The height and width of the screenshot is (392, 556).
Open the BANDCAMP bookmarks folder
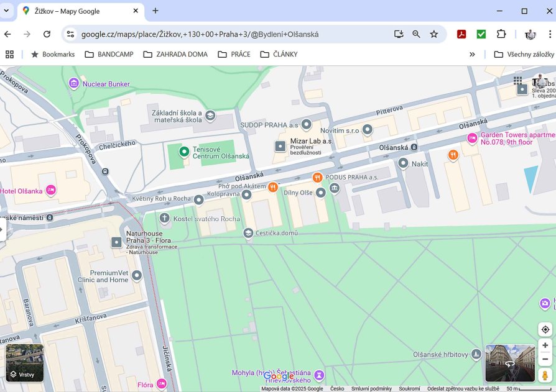[x=109, y=54]
